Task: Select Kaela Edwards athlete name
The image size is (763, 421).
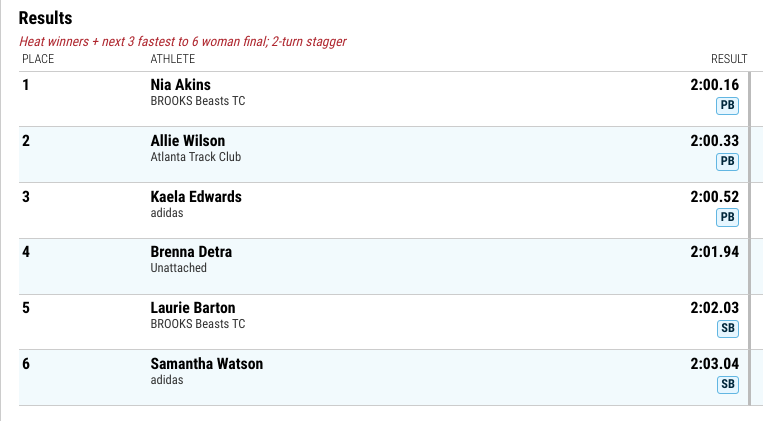Action: [x=196, y=197]
